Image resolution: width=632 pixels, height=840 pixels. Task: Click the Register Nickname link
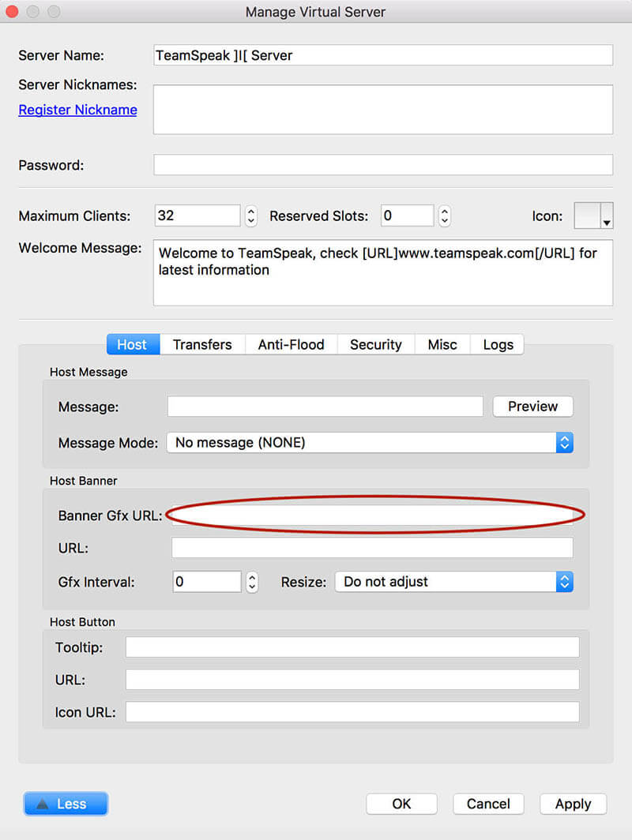pos(77,110)
